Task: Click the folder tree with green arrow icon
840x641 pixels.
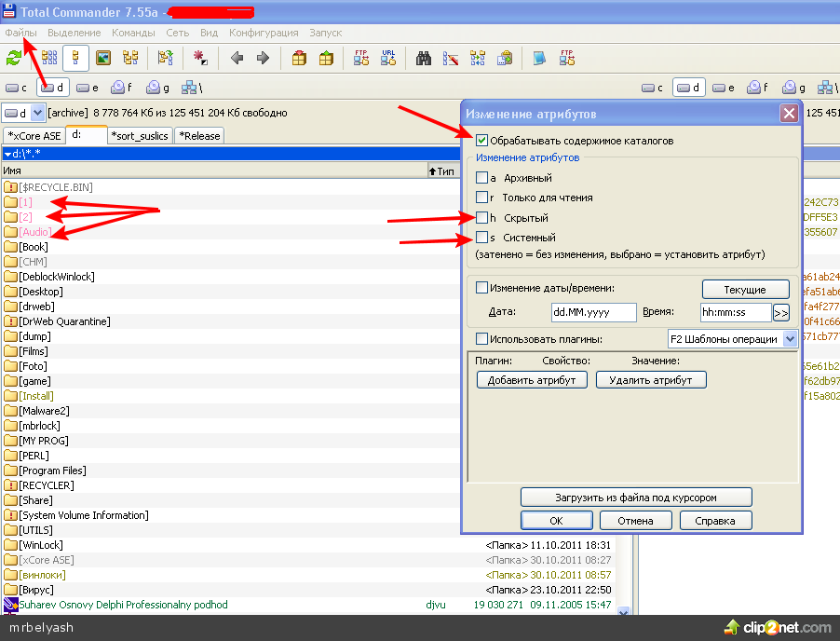Action: tap(166, 58)
